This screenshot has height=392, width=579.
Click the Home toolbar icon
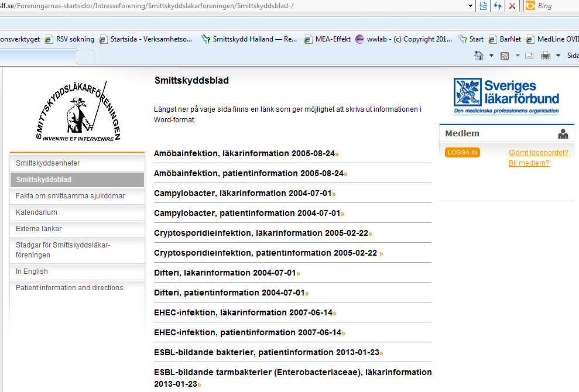click(478, 56)
